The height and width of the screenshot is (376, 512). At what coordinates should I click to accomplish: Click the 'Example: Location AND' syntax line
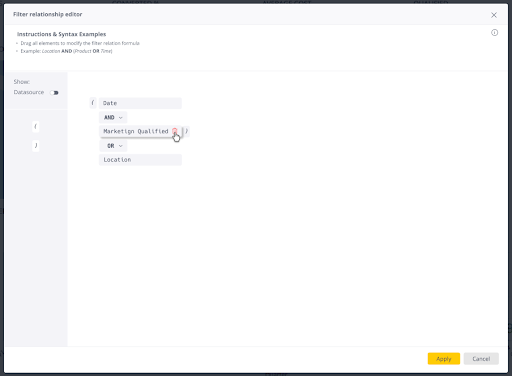[66, 51]
